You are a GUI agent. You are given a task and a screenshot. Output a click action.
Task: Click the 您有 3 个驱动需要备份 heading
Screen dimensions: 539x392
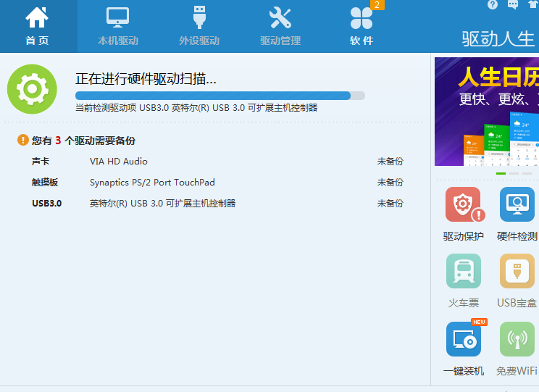[x=83, y=141]
